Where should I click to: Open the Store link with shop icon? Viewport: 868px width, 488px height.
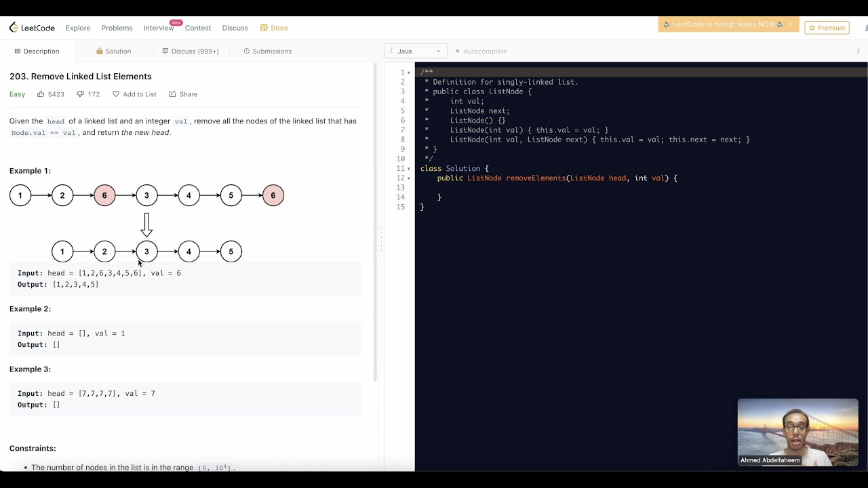[x=275, y=28]
